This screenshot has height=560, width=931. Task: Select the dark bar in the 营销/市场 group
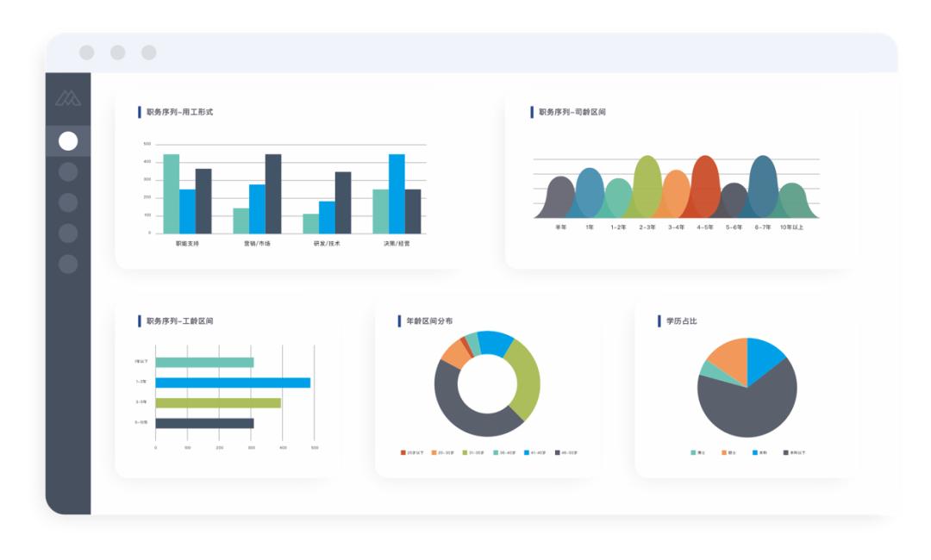point(273,194)
